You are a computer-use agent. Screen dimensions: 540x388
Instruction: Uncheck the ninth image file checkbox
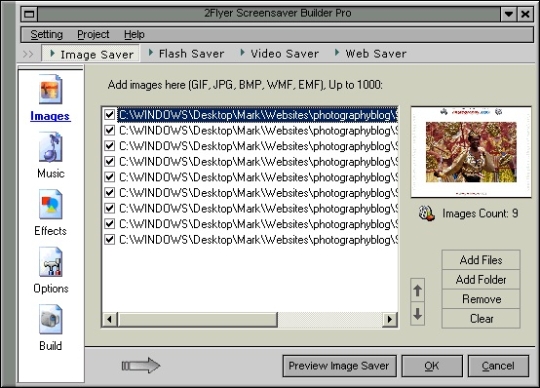point(110,239)
